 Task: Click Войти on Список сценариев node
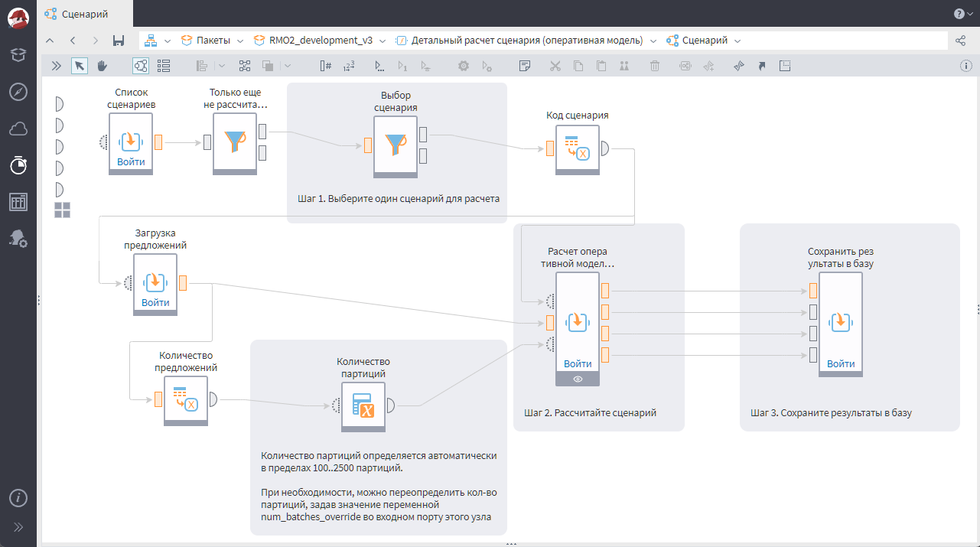[x=131, y=162]
